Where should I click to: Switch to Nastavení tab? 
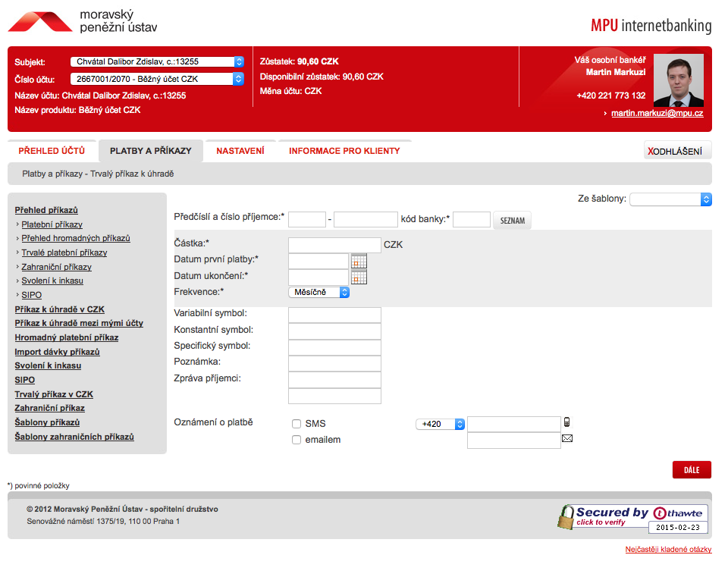pos(240,151)
